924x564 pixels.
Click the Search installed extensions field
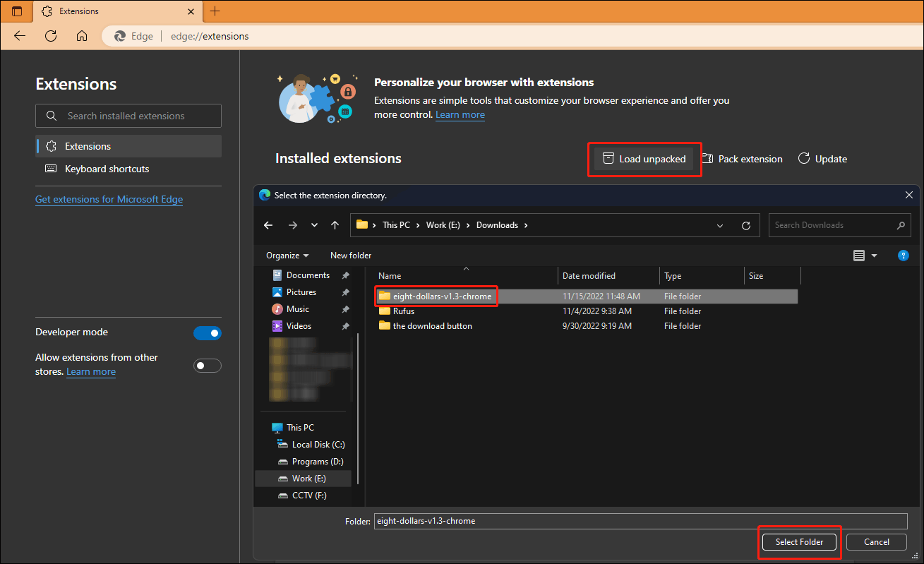pos(128,116)
